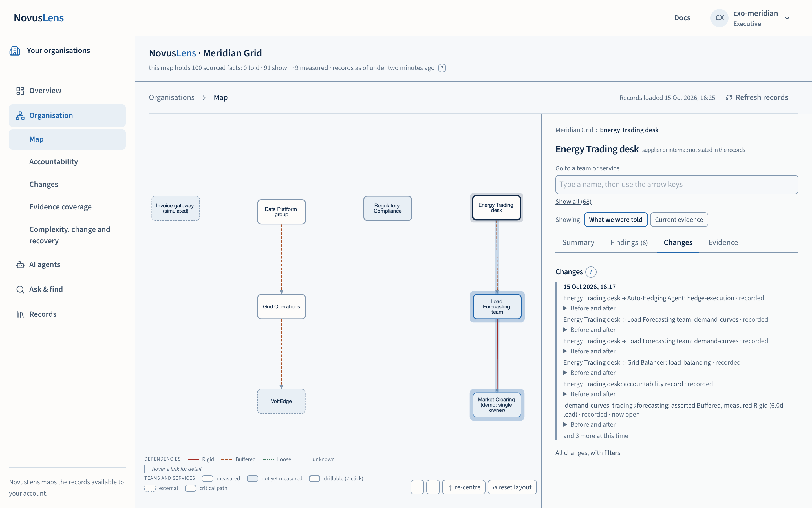Click the Show all (68) link

573,202
